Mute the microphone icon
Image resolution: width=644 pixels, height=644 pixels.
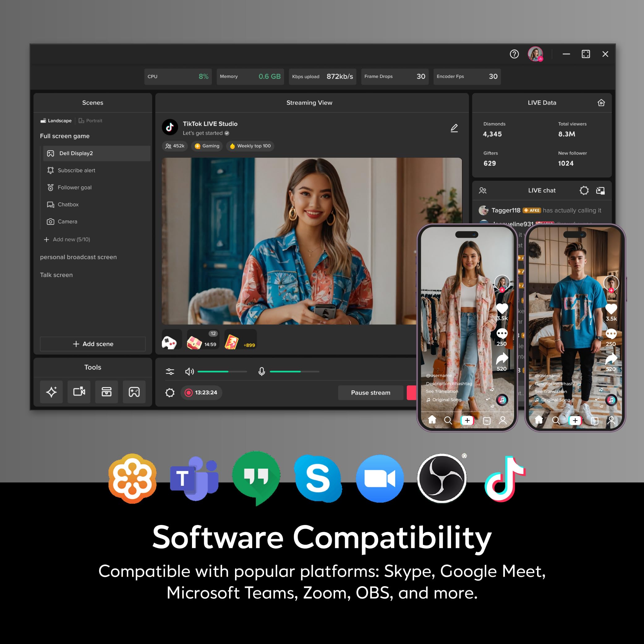(262, 371)
